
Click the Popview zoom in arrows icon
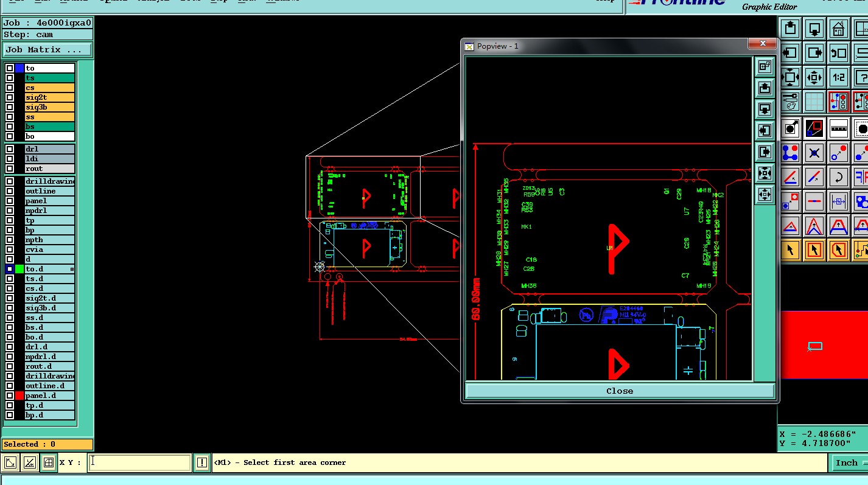[x=765, y=173]
